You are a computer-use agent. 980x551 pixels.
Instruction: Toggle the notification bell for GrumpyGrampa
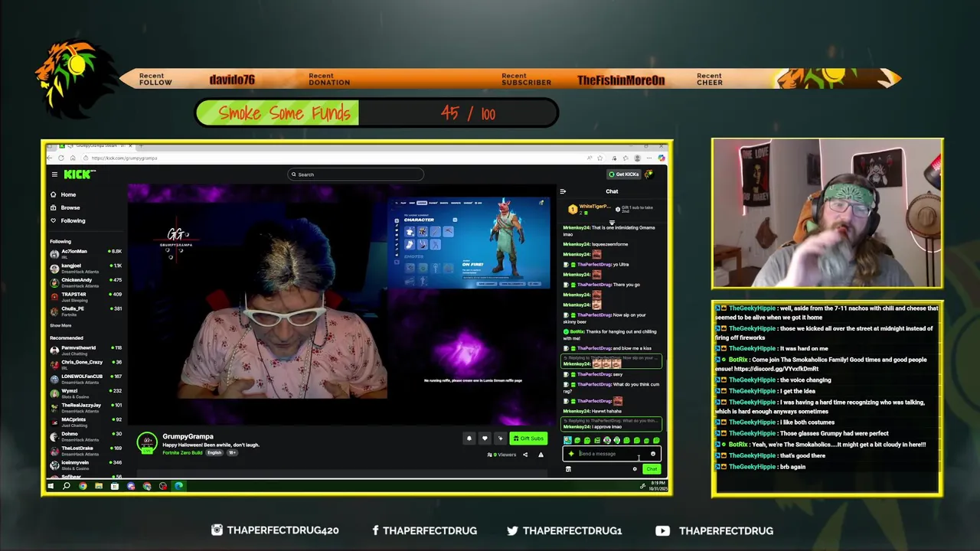(x=469, y=439)
